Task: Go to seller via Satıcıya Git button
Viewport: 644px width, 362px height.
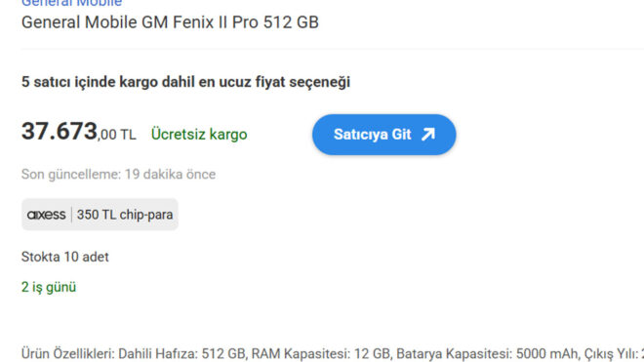Action: coord(384,135)
